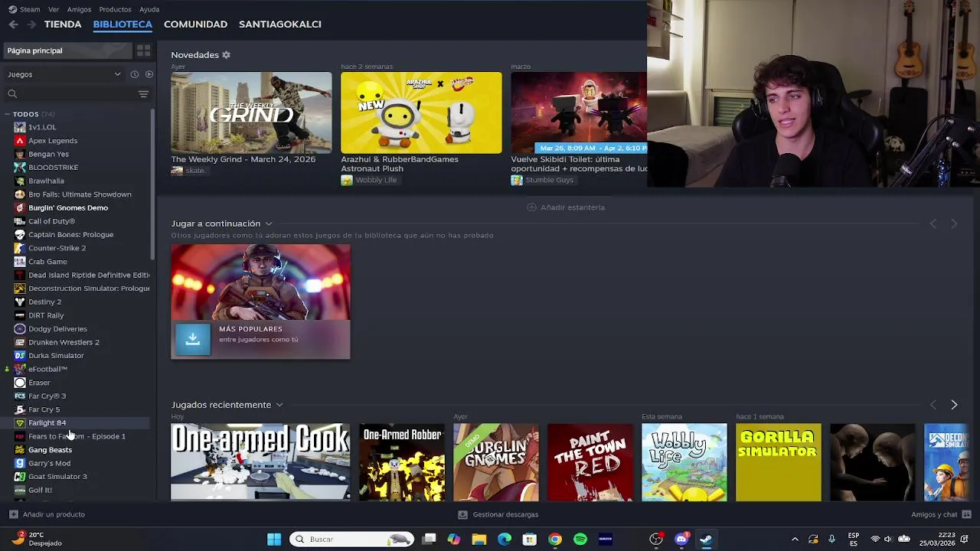This screenshot has height=551, width=980.
Task: Click the download icon under Más Populares
Action: click(193, 338)
